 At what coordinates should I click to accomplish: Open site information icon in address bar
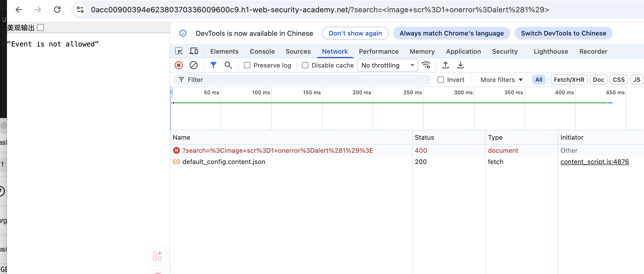(80, 10)
